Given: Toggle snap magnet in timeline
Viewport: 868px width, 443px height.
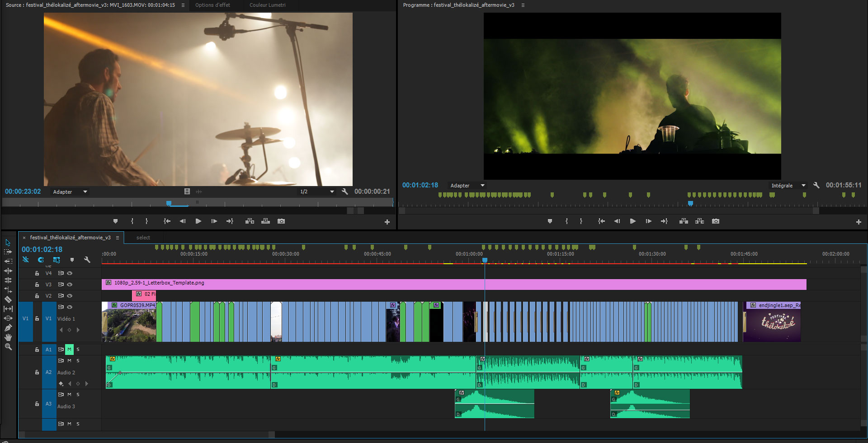Looking at the screenshot, I should coord(41,260).
